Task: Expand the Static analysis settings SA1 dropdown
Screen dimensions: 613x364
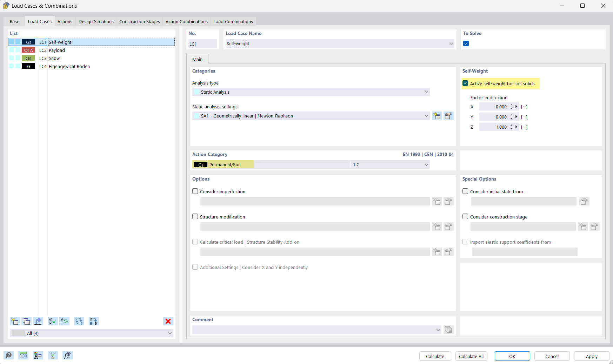Action: (426, 116)
